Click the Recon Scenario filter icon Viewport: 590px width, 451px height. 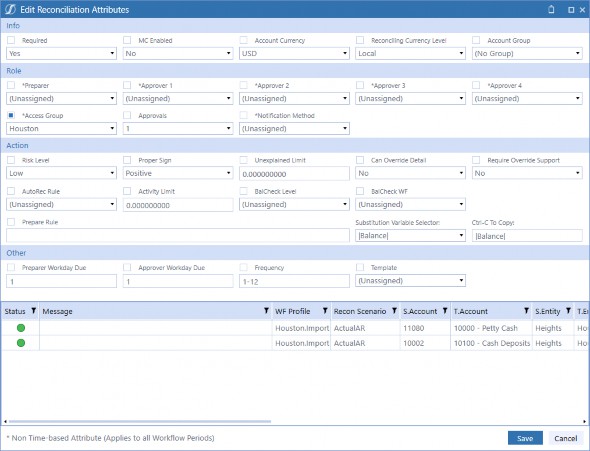394,311
